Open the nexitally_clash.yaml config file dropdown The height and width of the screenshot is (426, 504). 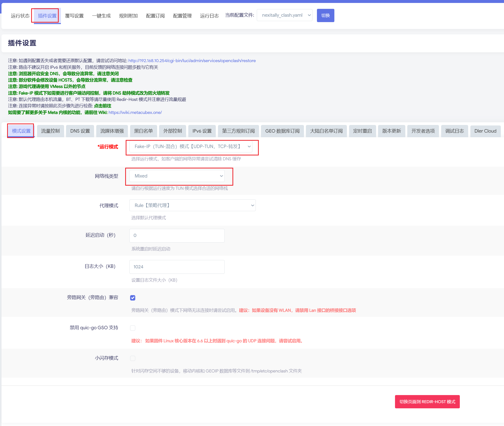coord(284,15)
